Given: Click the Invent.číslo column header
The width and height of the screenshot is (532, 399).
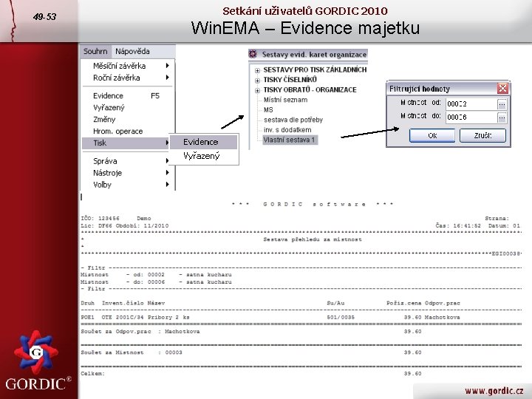Looking at the screenshot, I should pyautogui.click(x=123, y=303).
